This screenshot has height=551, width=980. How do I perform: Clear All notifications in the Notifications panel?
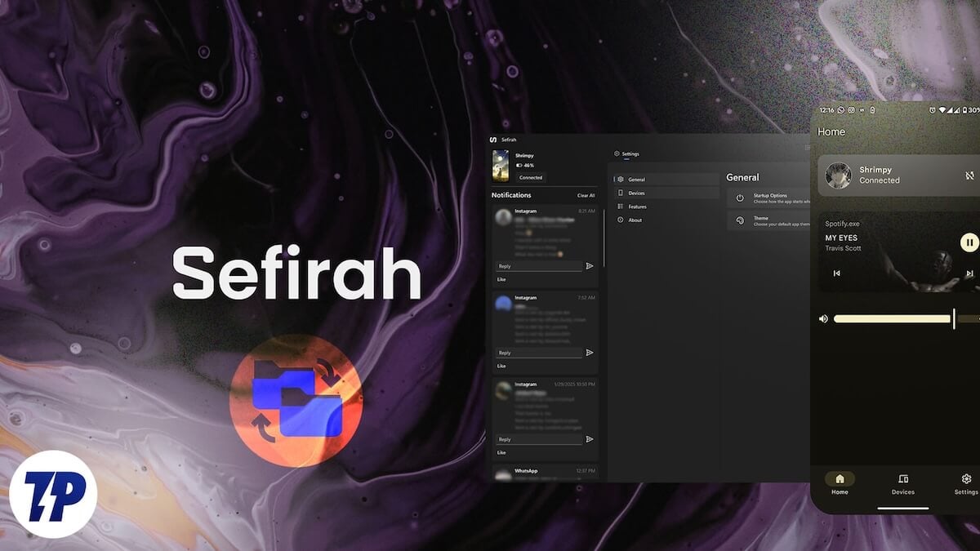(586, 196)
